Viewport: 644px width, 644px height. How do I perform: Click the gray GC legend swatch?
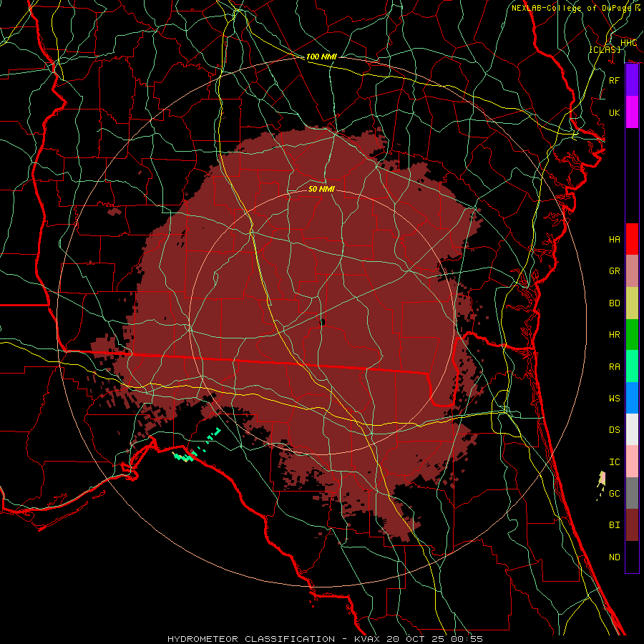pyautogui.click(x=632, y=493)
